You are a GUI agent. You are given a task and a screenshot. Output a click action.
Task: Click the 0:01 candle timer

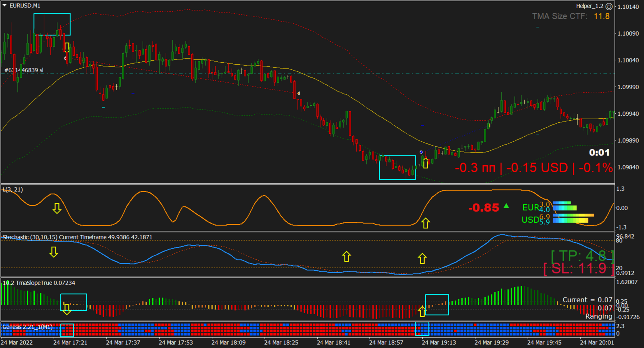[x=599, y=153]
